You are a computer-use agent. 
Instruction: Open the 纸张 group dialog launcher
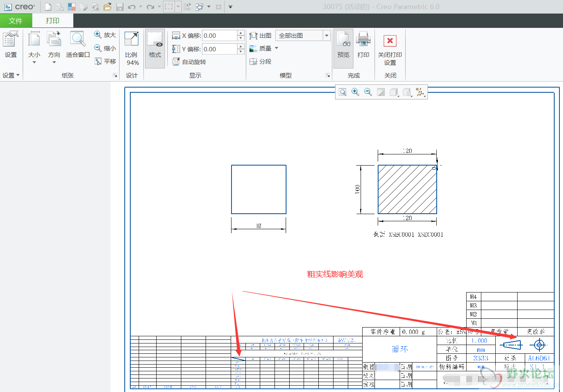115,75
